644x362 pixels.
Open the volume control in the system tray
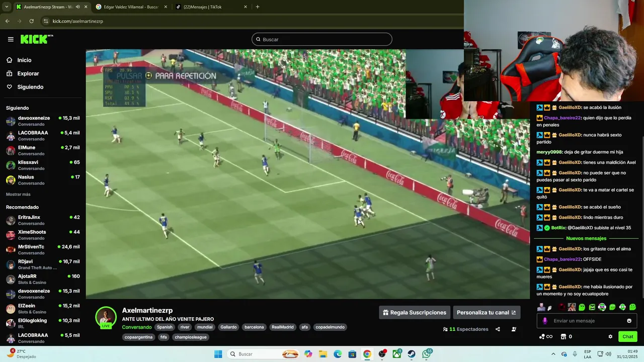(609, 354)
